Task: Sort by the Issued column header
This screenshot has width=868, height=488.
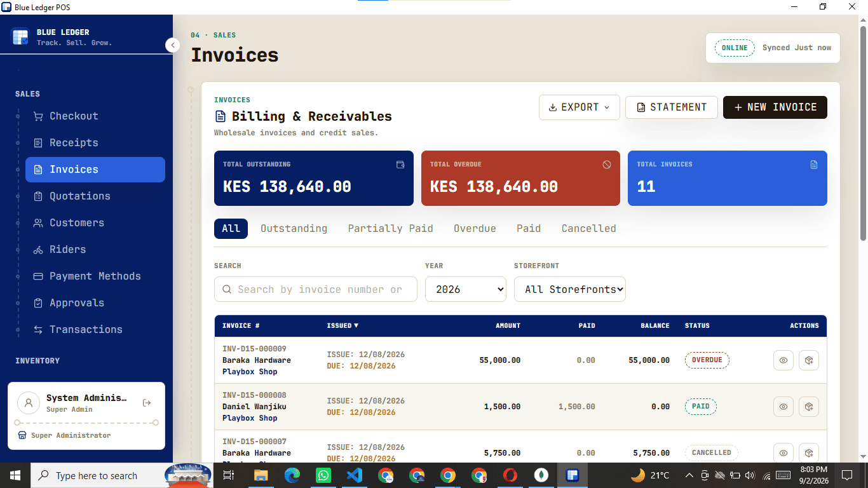Action: click(x=342, y=325)
